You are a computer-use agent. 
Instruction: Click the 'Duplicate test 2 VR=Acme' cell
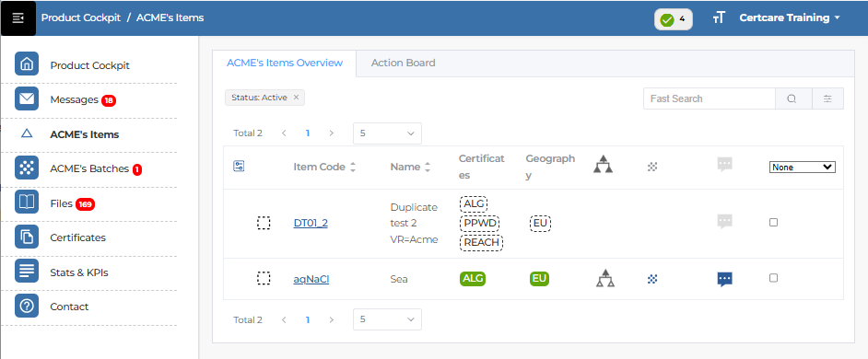(x=414, y=223)
